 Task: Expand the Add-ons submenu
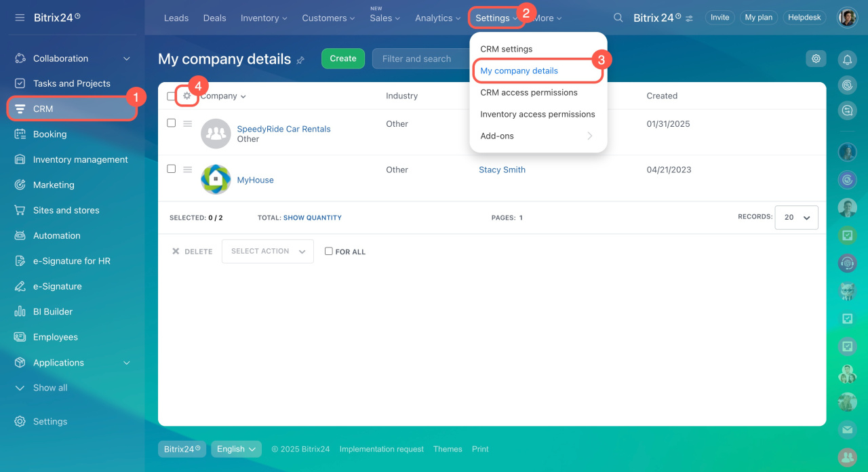point(538,136)
